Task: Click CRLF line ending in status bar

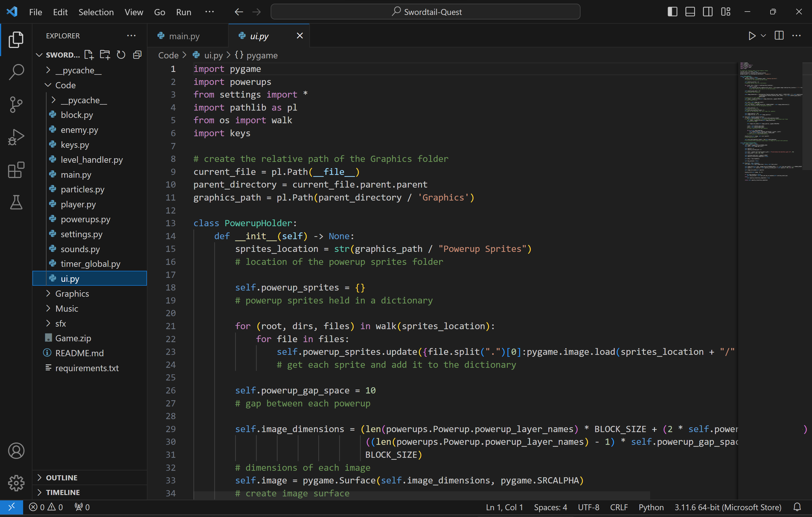Action: [619, 507]
